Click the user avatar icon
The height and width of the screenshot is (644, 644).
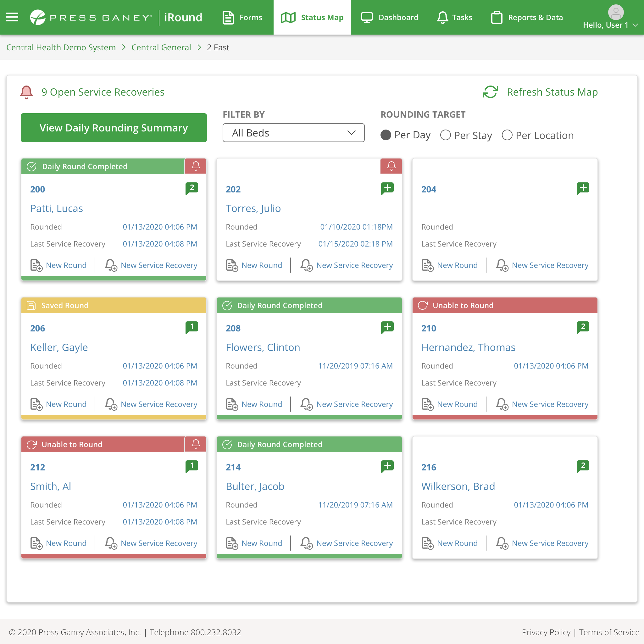[x=616, y=12]
